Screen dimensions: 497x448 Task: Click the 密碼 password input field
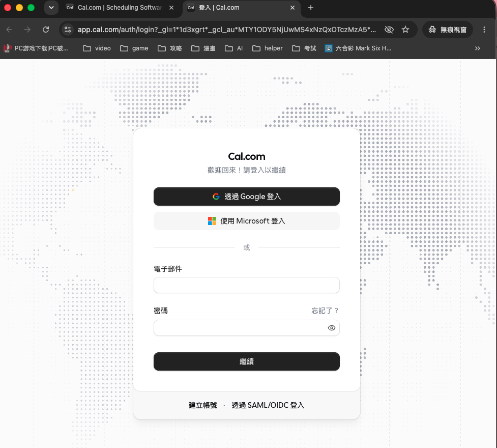(247, 328)
